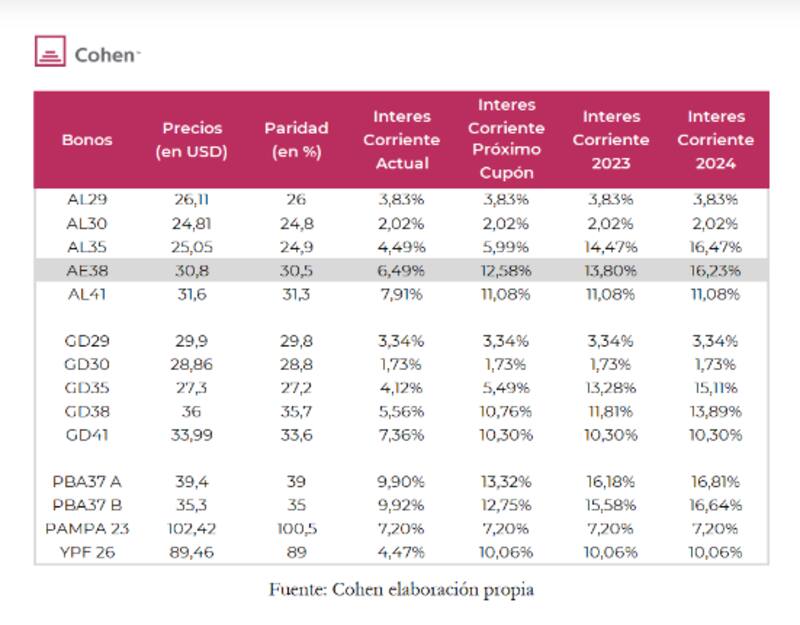This screenshot has width=800, height=625.
Task: Click the Cohen logo icon
Action: 50,51
